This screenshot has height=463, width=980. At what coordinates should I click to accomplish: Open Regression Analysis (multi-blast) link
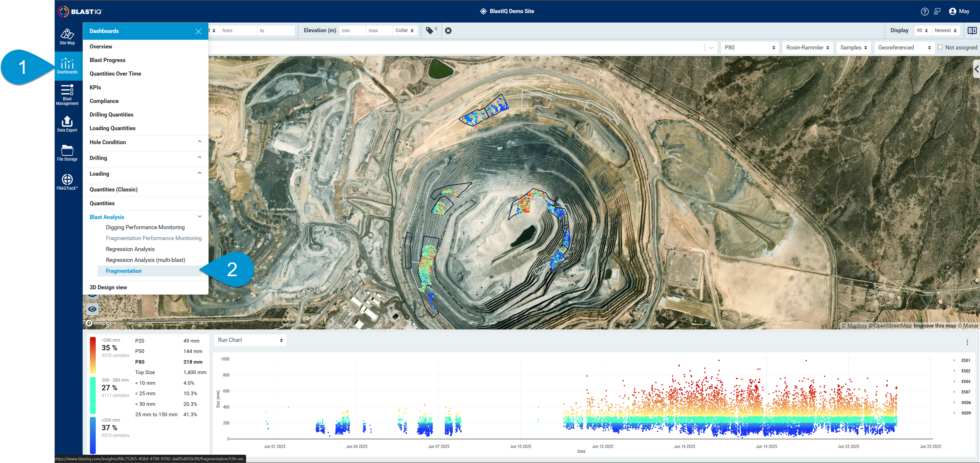tap(145, 260)
